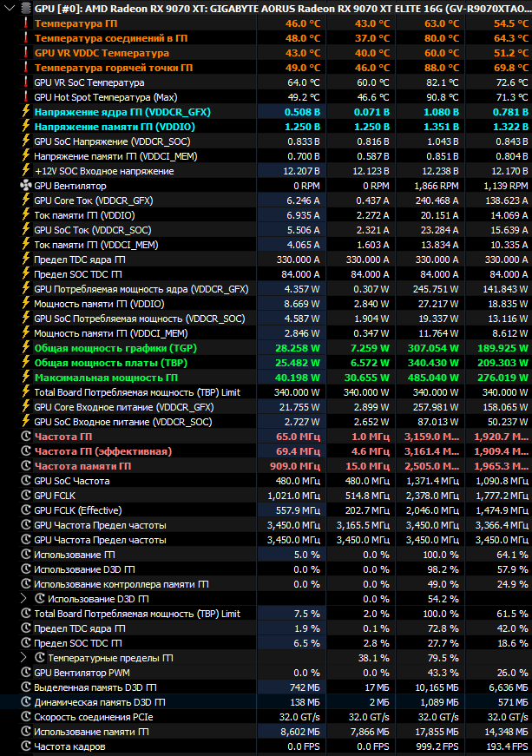This screenshot has width=532, height=756.
Task: Click the 909.0 МГц memory clock value
Action: pos(295,466)
